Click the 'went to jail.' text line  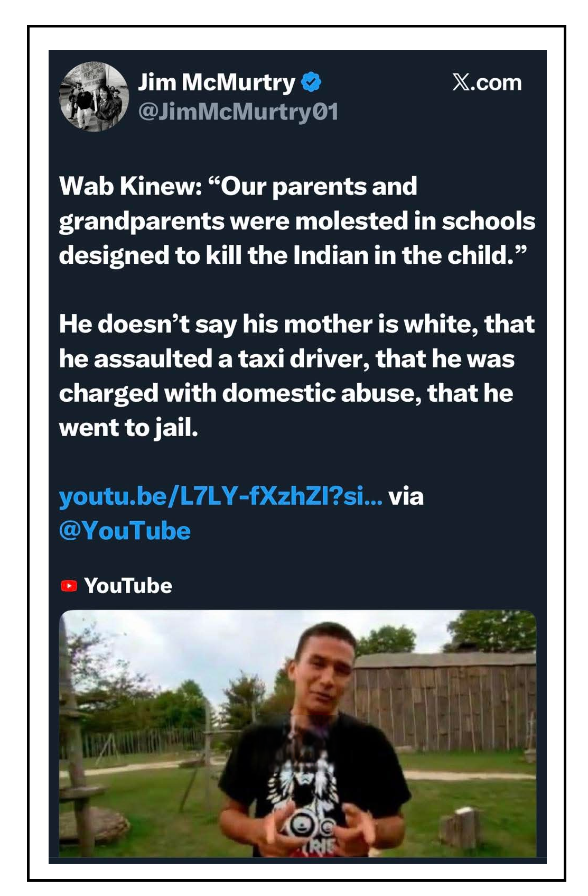pyautogui.click(x=128, y=428)
